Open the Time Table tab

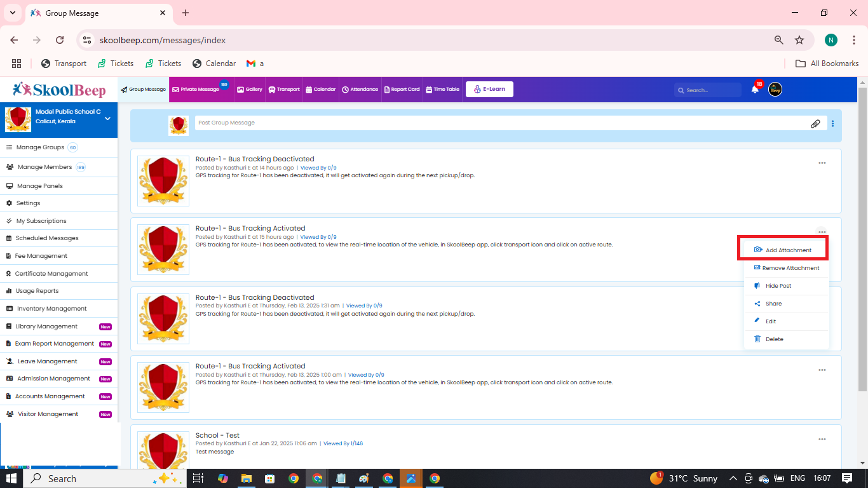click(443, 90)
